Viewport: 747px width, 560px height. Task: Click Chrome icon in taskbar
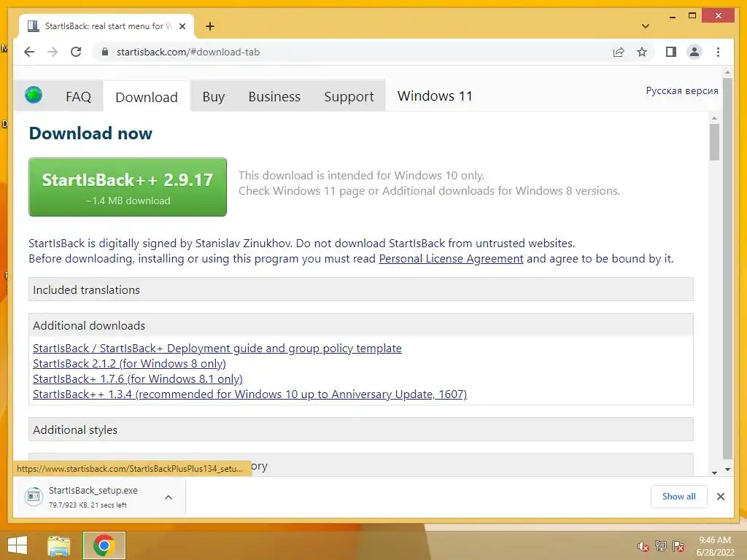click(104, 545)
